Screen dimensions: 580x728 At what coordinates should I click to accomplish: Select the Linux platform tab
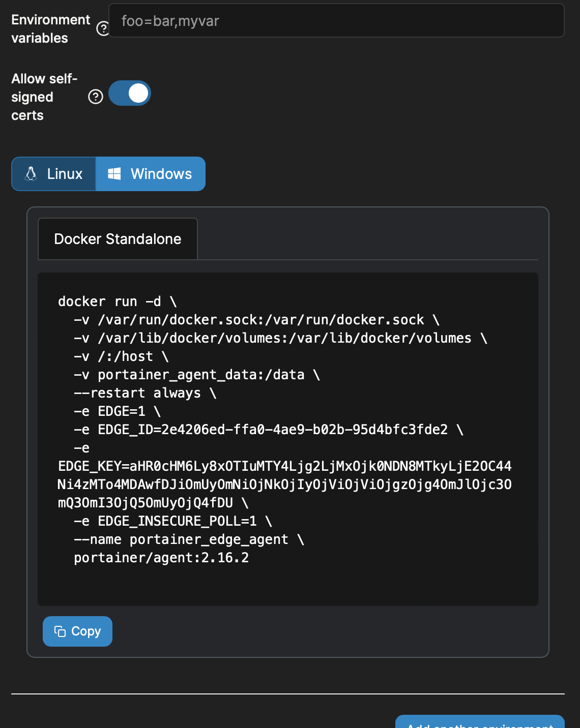click(54, 174)
